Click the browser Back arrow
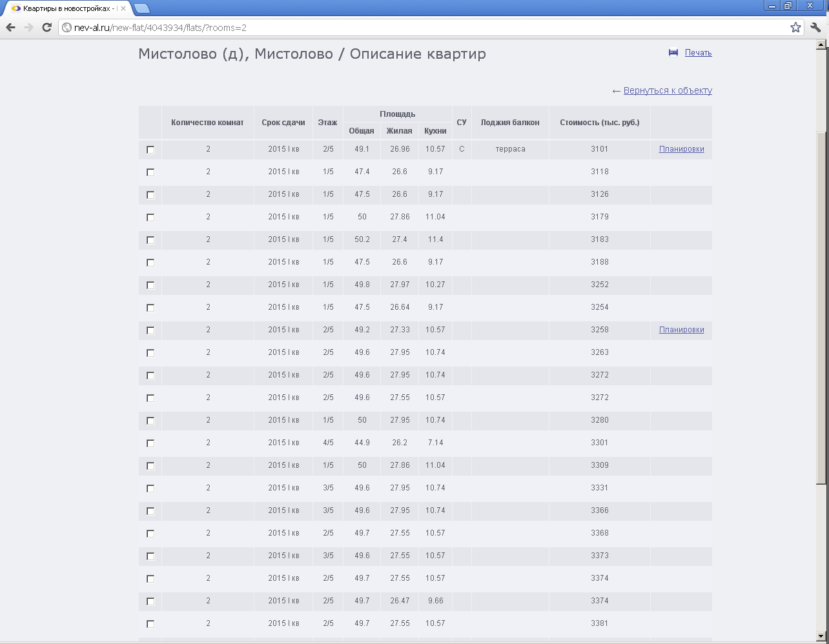829x644 pixels. (x=10, y=27)
